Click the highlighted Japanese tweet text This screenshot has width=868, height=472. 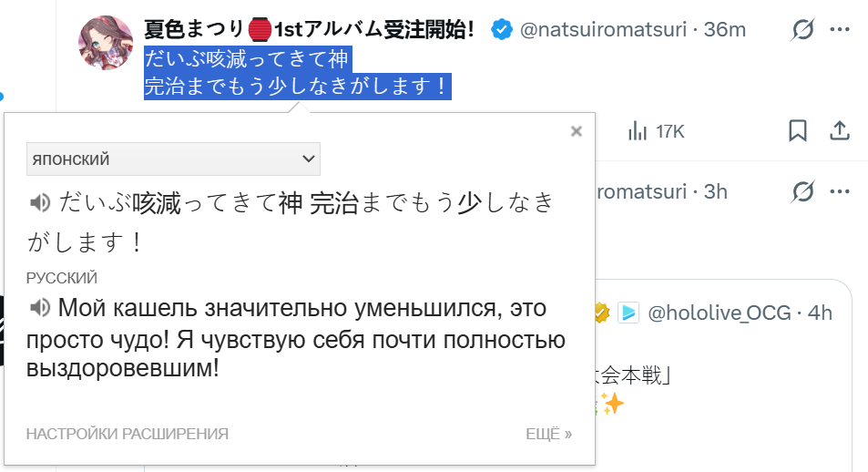(x=298, y=73)
